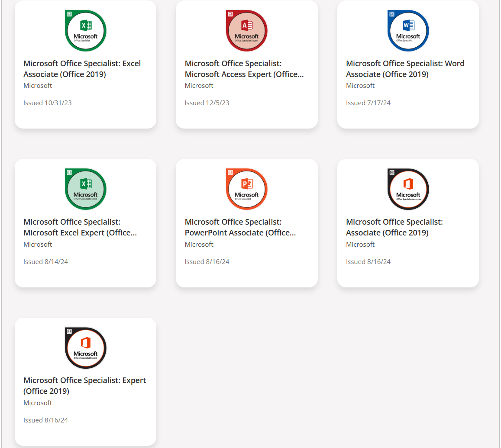Click the red Access Expert badge icon
This screenshot has width=501, height=448.
coord(246,31)
